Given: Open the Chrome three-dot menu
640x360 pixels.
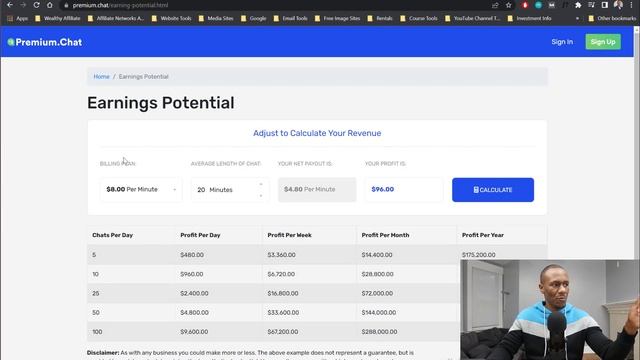Looking at the screenshot, I should (x=631, y=5).
